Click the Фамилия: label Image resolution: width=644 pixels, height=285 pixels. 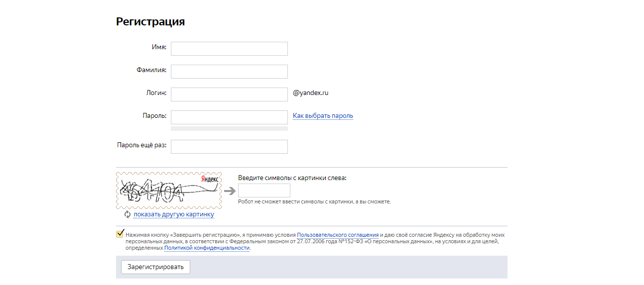[x=151, y=70]
